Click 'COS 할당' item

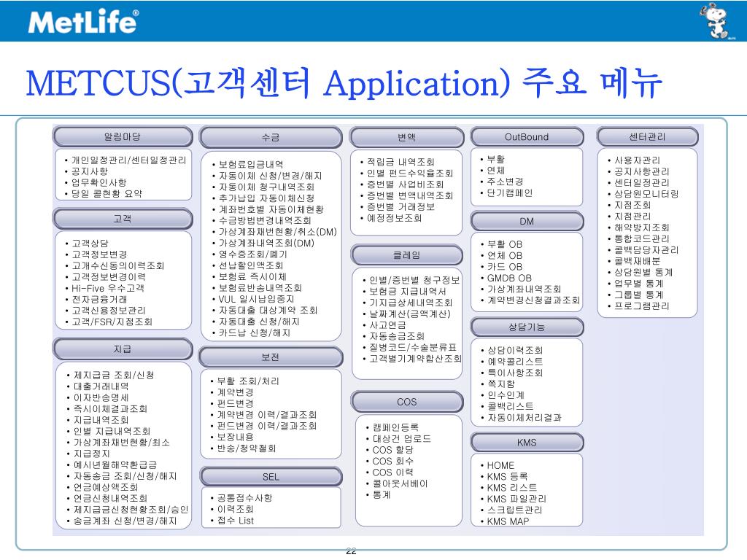[393, 449]
